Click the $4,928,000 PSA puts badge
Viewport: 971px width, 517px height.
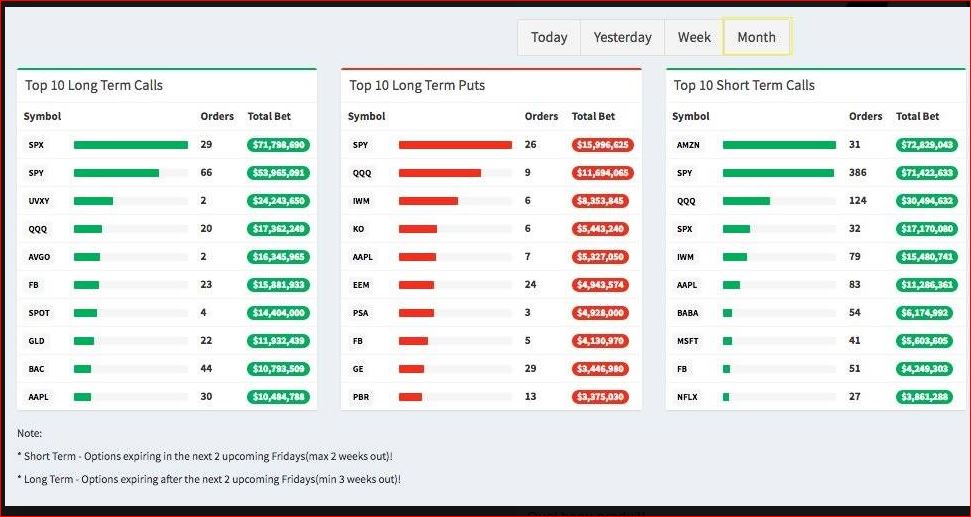coord(600,313)
